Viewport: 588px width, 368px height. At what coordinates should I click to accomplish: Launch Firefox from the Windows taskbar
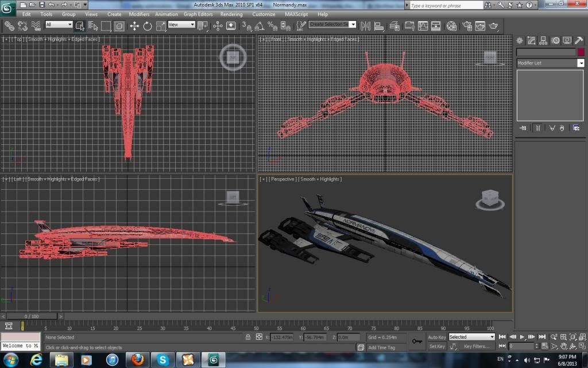click(137, 359)
